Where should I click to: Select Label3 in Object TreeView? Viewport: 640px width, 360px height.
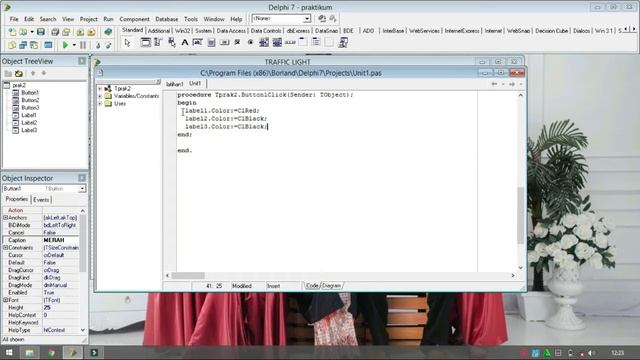[x=29, y=130]
